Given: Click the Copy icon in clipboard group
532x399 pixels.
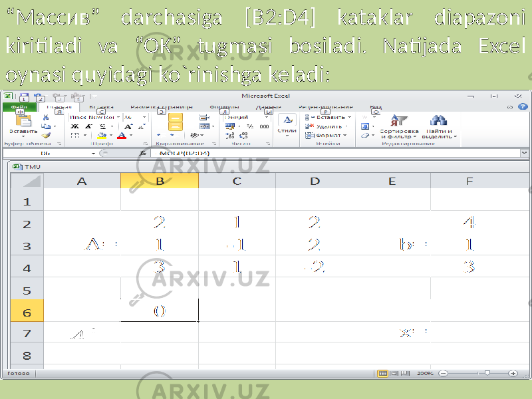Looking at the screenshot, I should 46,126.
